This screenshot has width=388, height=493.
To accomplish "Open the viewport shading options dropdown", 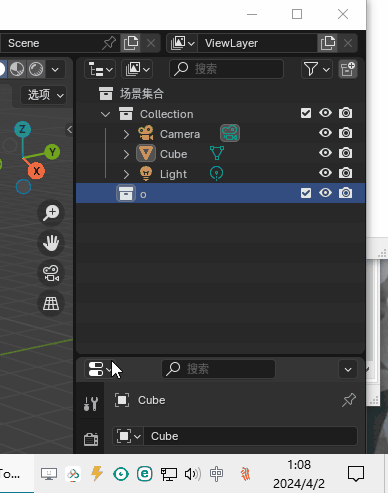I will tap(55, 69).
